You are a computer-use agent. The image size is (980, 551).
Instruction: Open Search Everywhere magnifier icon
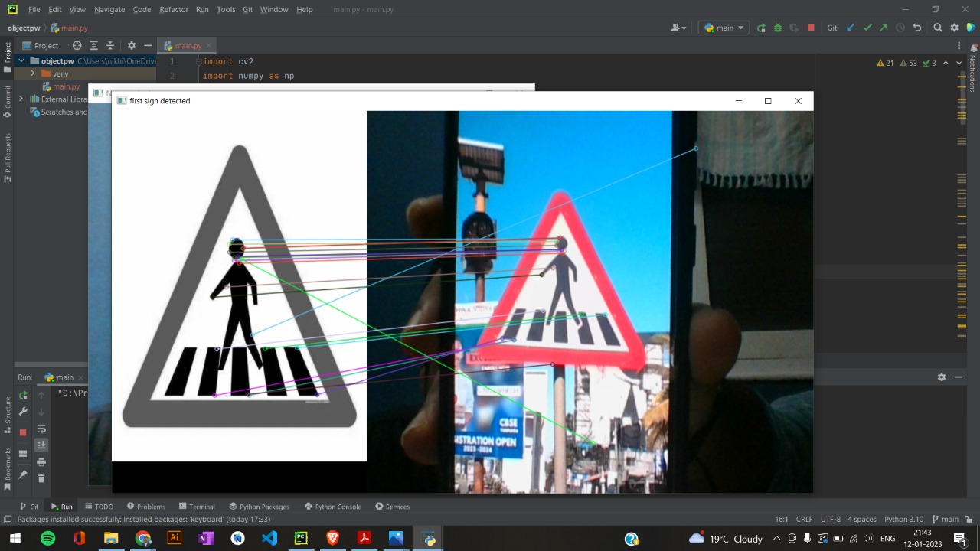938,28
